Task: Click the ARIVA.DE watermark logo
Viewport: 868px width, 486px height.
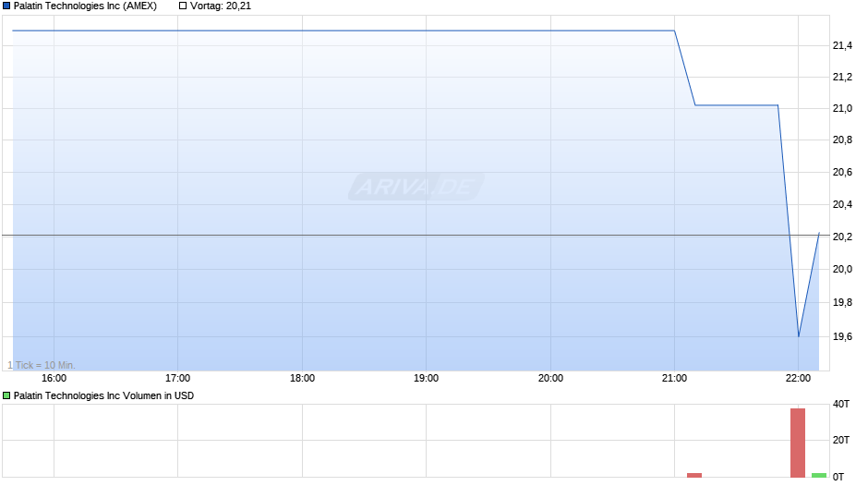Action: 416,187
